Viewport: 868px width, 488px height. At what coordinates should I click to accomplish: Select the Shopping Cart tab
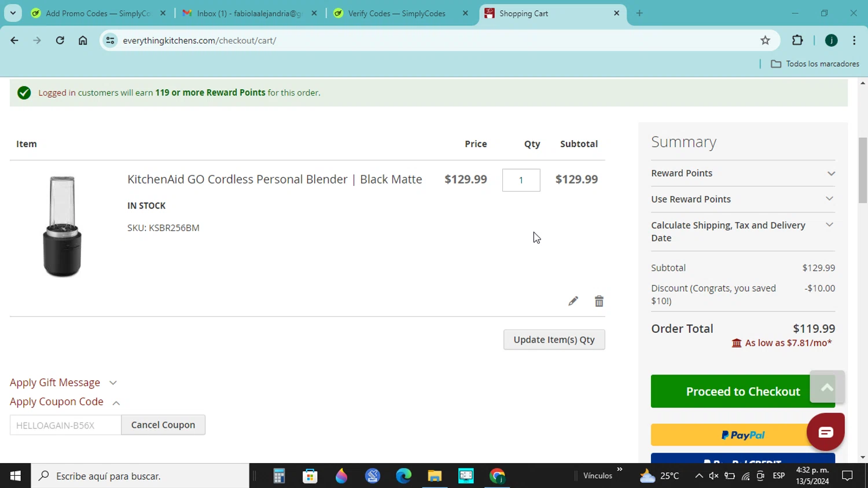point(553,13)
